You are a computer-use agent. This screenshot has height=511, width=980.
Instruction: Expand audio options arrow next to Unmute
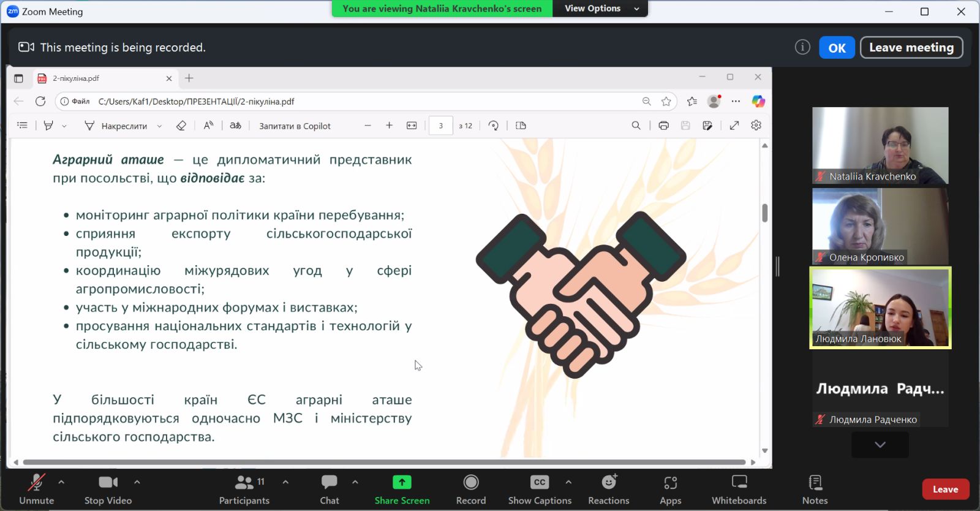[61, 482]
